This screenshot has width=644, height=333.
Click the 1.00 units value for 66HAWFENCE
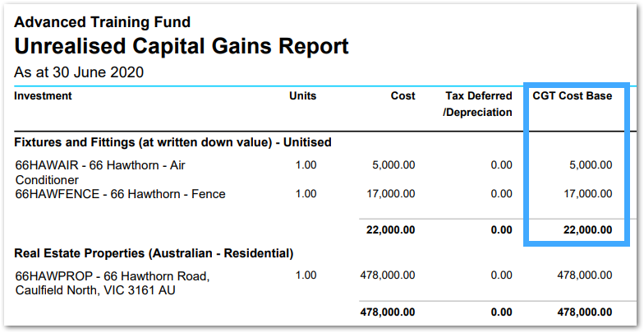[x=306, y=194]
